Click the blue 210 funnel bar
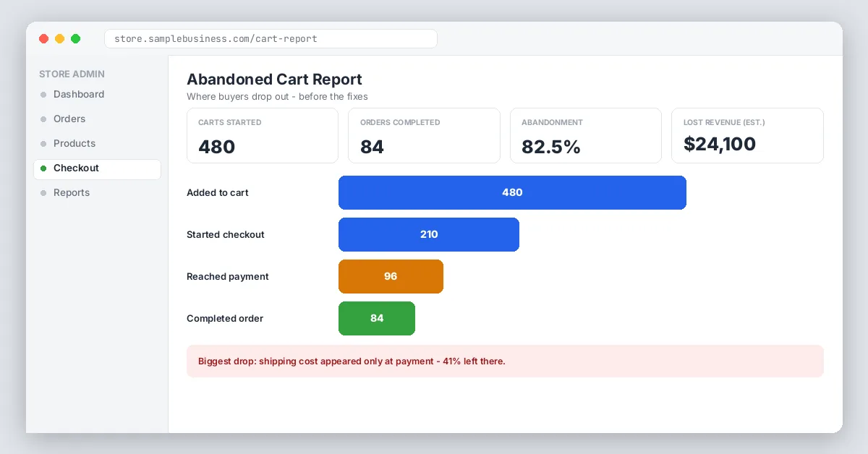This screenshot has height=454, width=868. tap(429, 235)
